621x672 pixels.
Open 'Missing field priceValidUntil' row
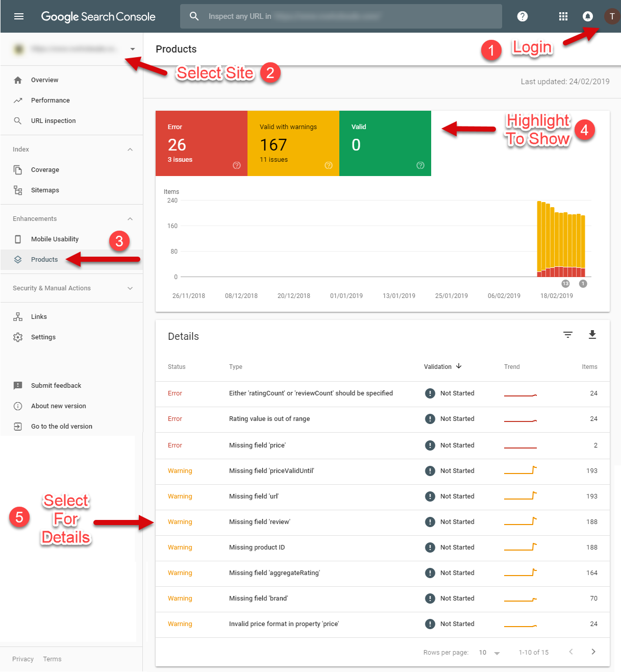[383, 471]
